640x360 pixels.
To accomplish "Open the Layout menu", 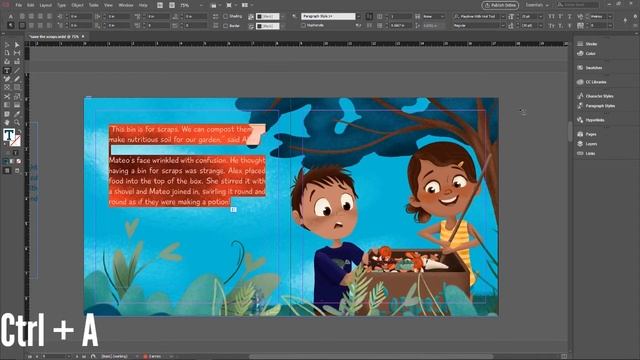I will (x=46, y=5).
